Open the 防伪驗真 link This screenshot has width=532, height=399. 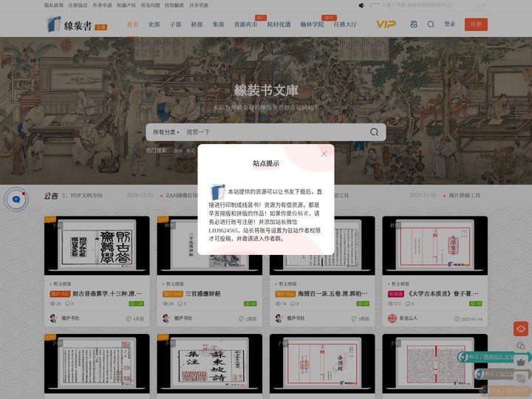174,5
